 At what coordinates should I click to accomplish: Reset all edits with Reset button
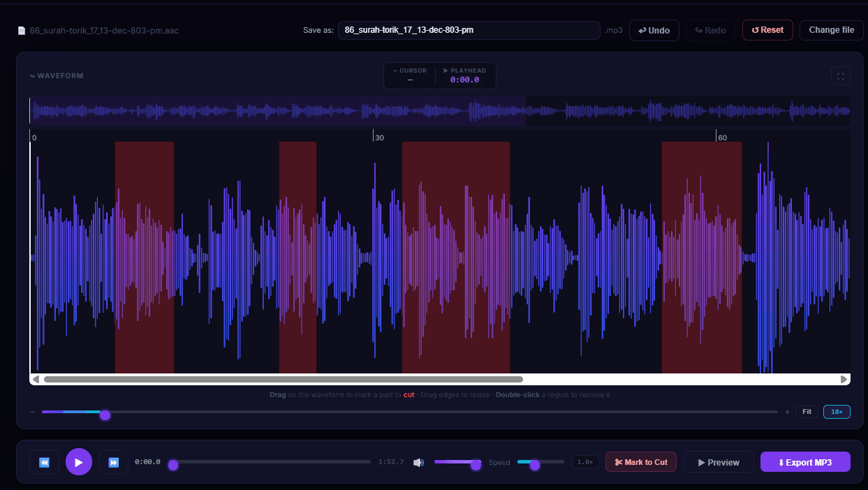coord(767,30)
